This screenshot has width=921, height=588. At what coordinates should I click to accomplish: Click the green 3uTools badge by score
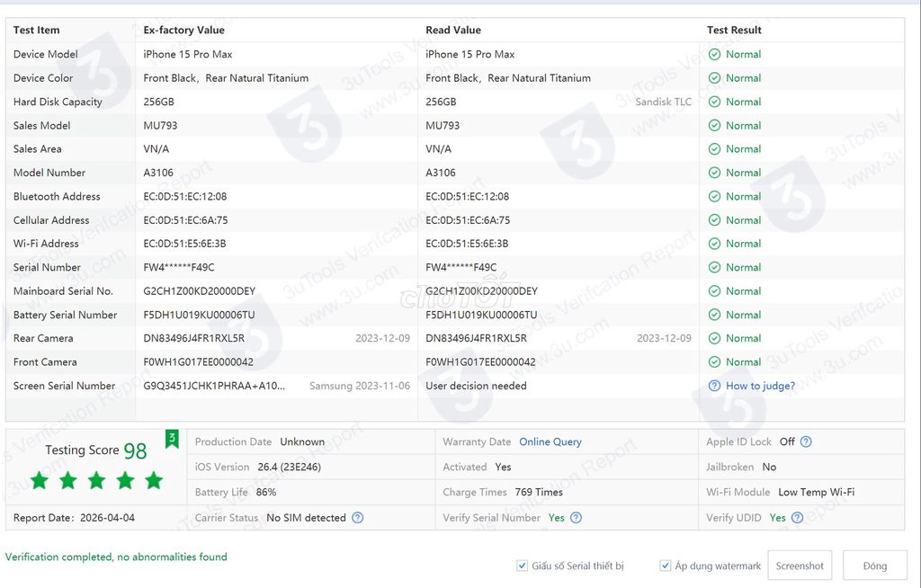point(172,439)
